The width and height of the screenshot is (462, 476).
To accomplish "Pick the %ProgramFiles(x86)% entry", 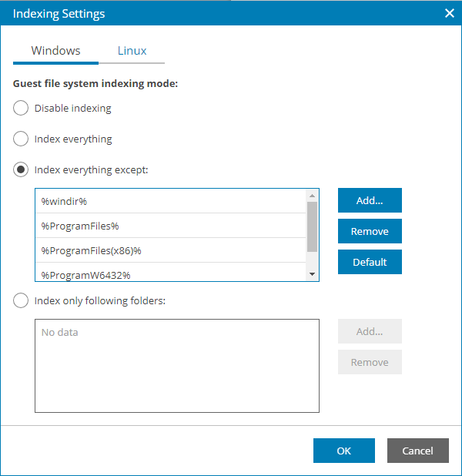I will pos(169,250).
